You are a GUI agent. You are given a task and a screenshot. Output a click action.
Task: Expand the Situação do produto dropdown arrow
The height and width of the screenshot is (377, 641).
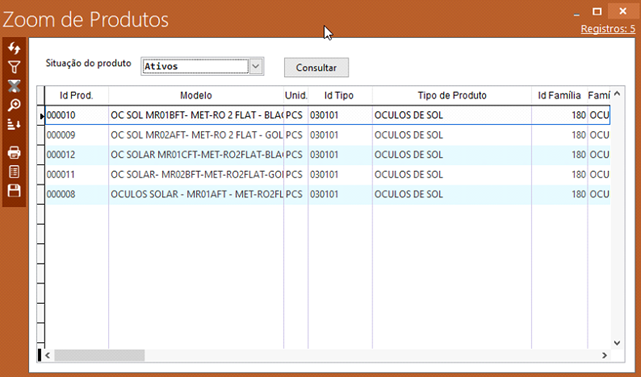click(x=256, y=66)
